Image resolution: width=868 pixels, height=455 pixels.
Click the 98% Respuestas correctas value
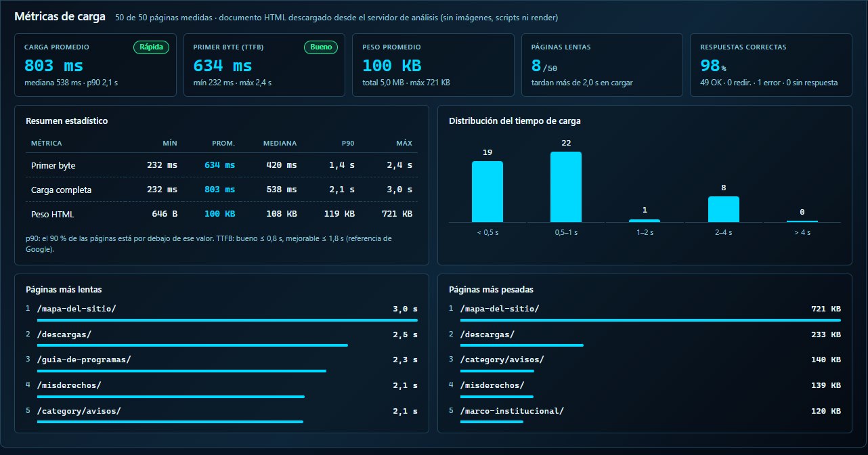(714, 66)
